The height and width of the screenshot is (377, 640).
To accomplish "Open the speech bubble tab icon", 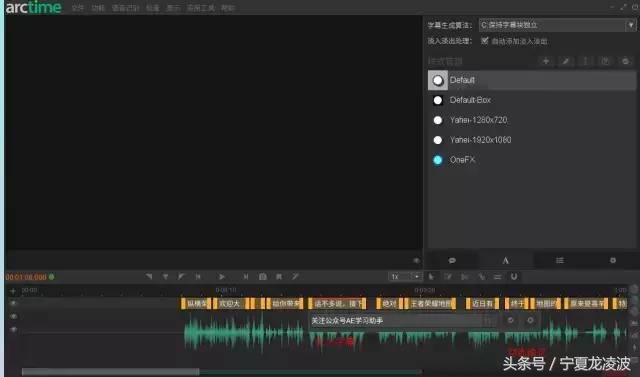I will (452, 260).
